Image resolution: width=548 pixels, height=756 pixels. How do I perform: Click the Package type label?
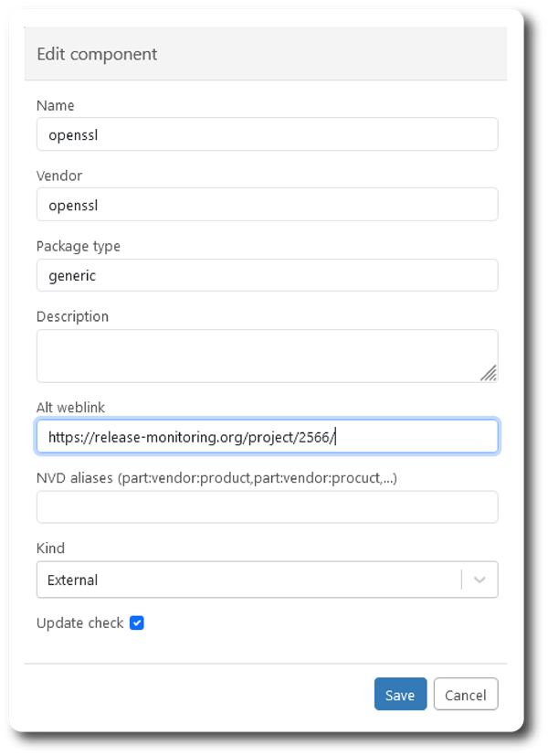point(79,247)
